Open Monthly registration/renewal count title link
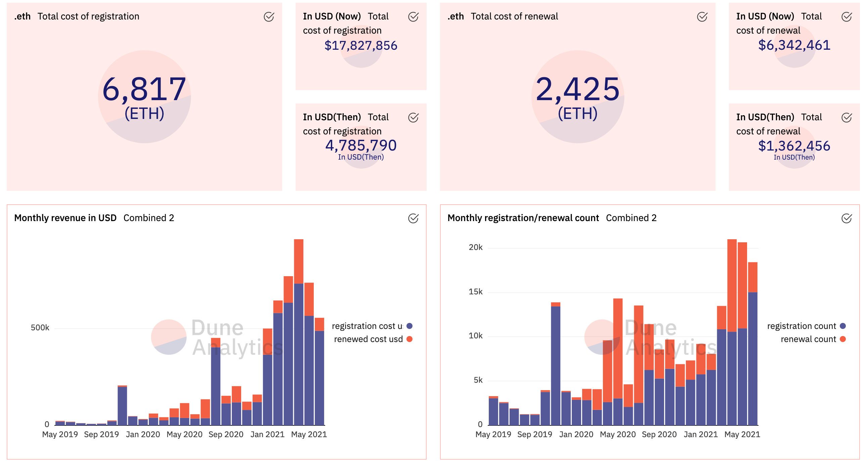 tap(523, 218)
